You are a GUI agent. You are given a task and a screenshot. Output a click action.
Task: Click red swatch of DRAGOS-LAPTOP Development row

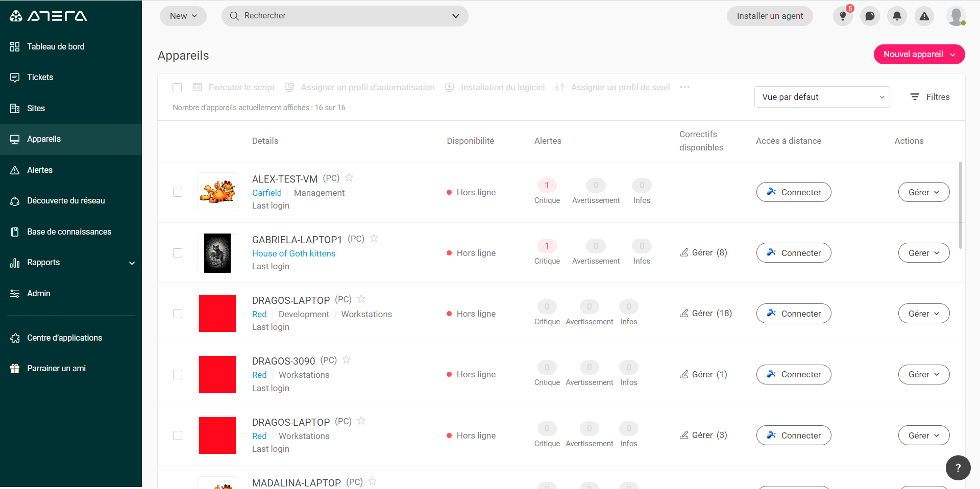(x=217, y=314)
